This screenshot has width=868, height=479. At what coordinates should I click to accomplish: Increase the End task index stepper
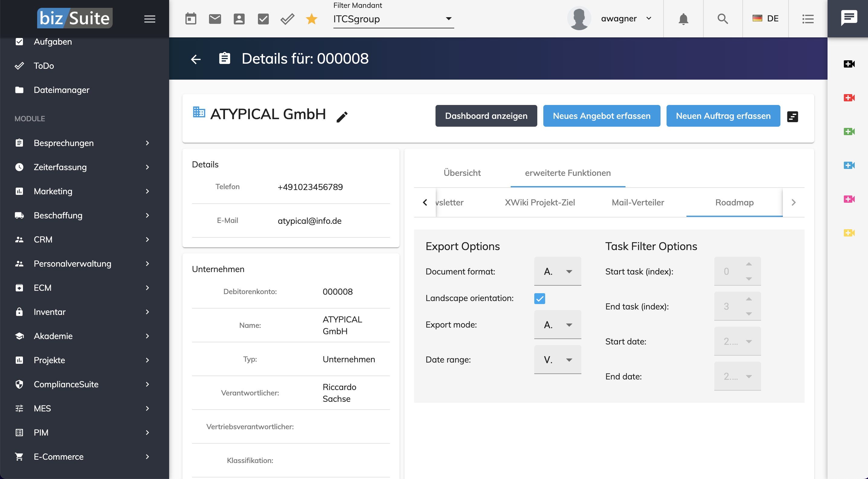pos(749,299)
